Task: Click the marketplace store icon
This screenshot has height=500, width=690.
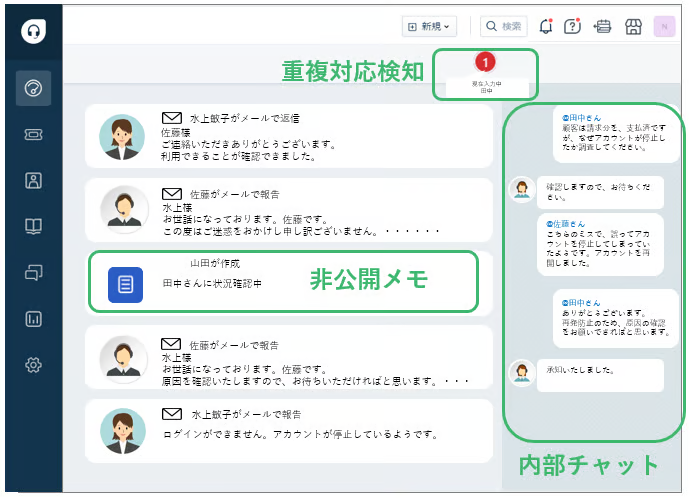Action: click(x=632, y=27)
